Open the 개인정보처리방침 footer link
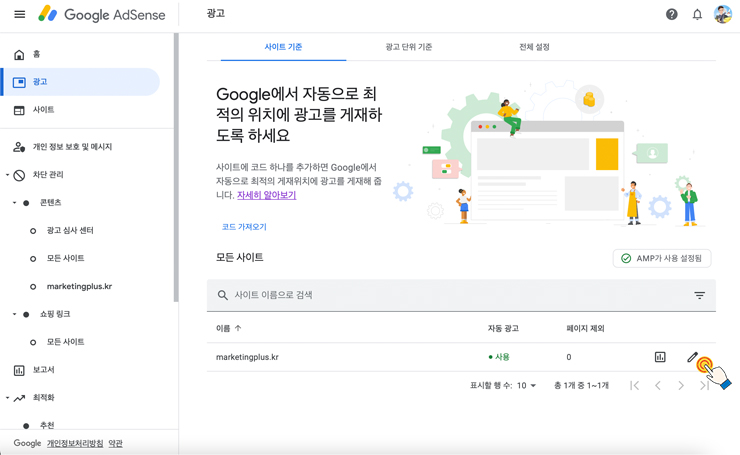This screenshot has width=740, height=455. (75, 443)
